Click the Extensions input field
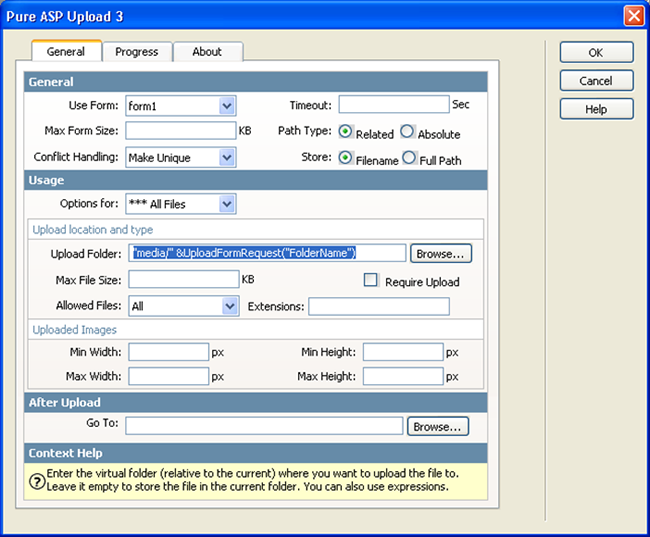The width and height of the screenshot is (650, 537). 379,306
